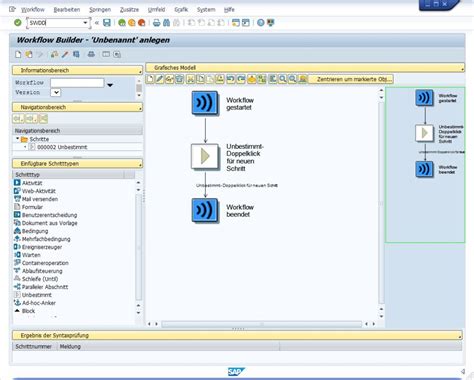
Task: Click the new blank workflow page icon
Action: click(x=18, y=54)
